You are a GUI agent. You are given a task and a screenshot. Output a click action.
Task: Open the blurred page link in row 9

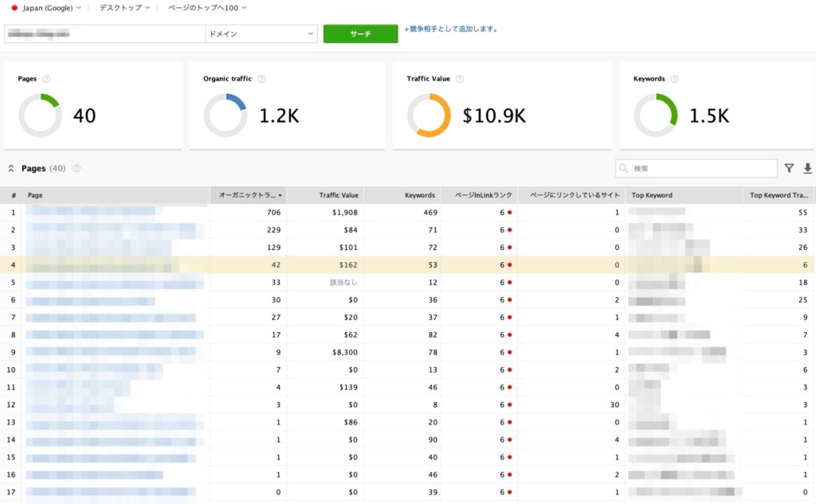coord(111,352)
